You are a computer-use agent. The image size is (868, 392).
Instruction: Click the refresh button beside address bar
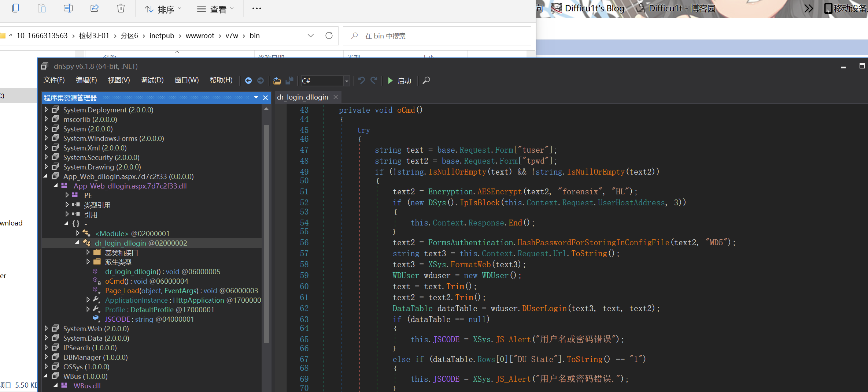coord(329,36)
